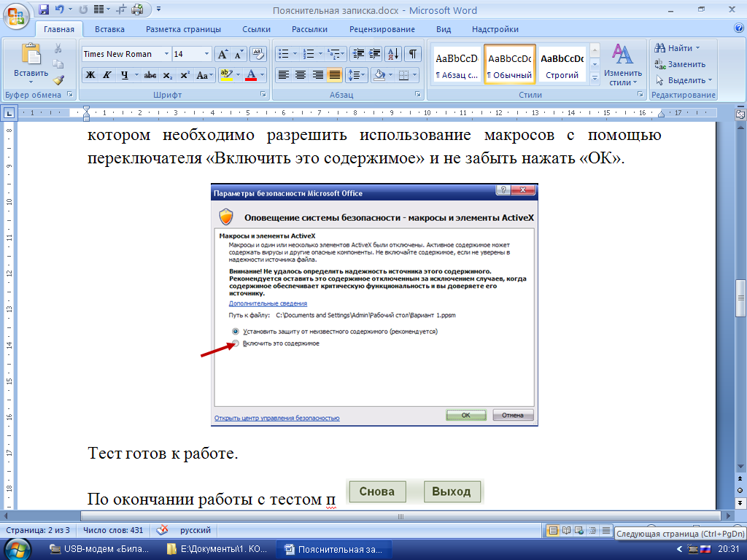Image resolution: width=747 pixels, height=560 pixels.
Task: Open the Разметка страницы tab
Action: (x=183, y=29)
